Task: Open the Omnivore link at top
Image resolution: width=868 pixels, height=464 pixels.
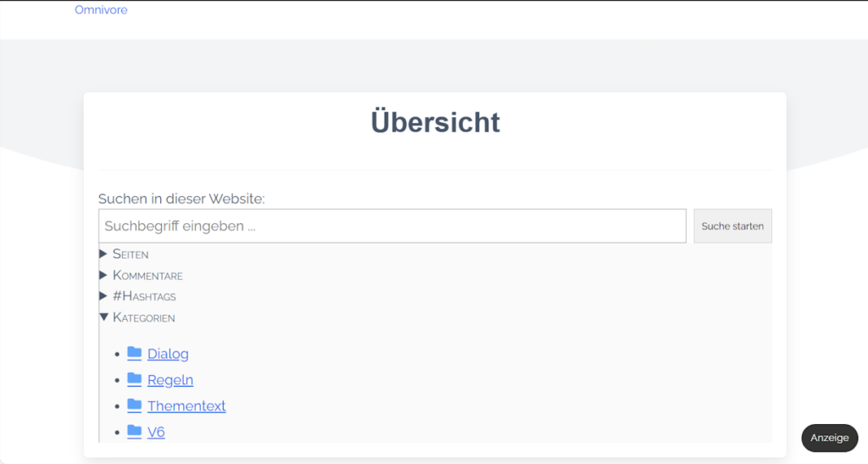Action: (x=101, y=10)
